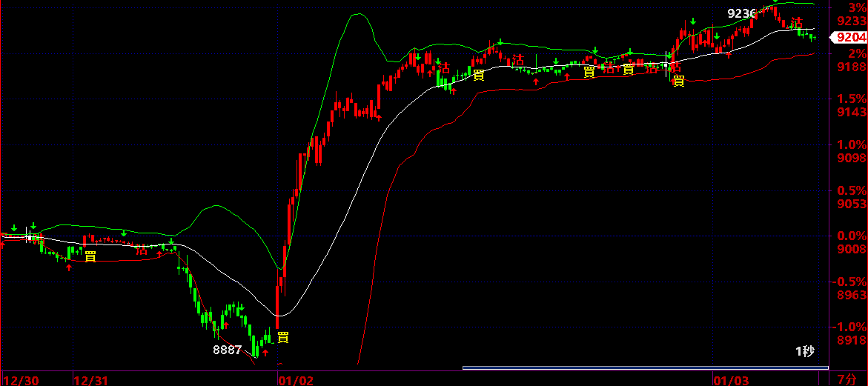Jump to the 01/03 date marker
Screen dimensions: 868x386
coord(731,380)
